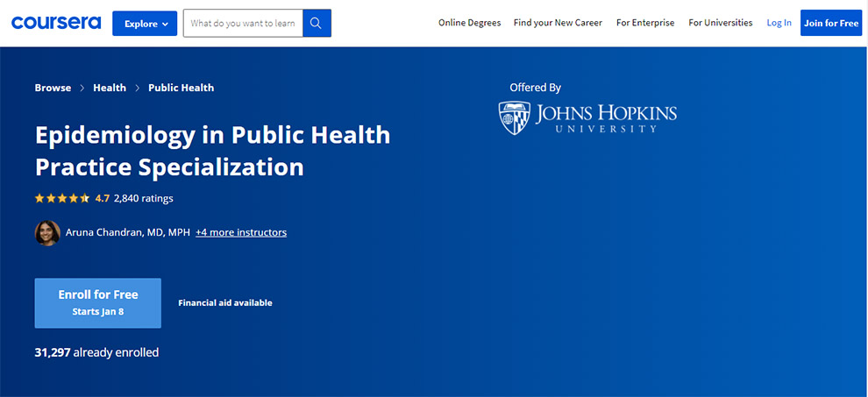Click the star rating icons
This screenshot has width=868, height=397.
coord(62,198)
